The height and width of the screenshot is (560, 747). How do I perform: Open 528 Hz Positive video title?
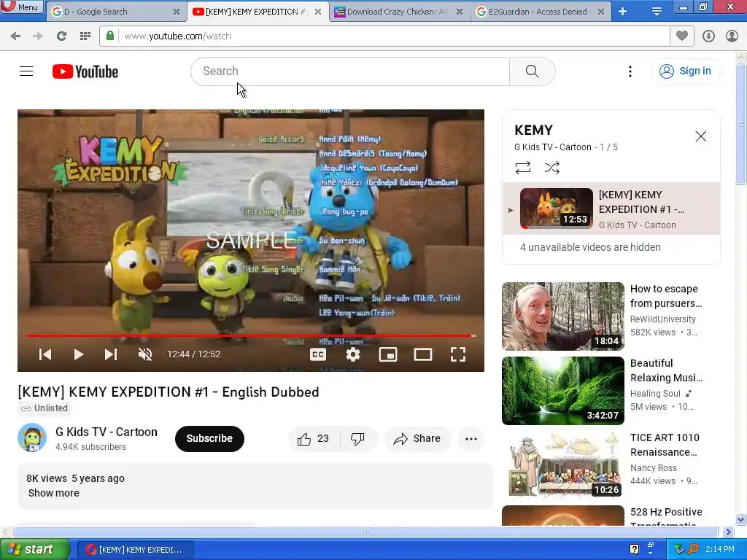click(666, 517)
